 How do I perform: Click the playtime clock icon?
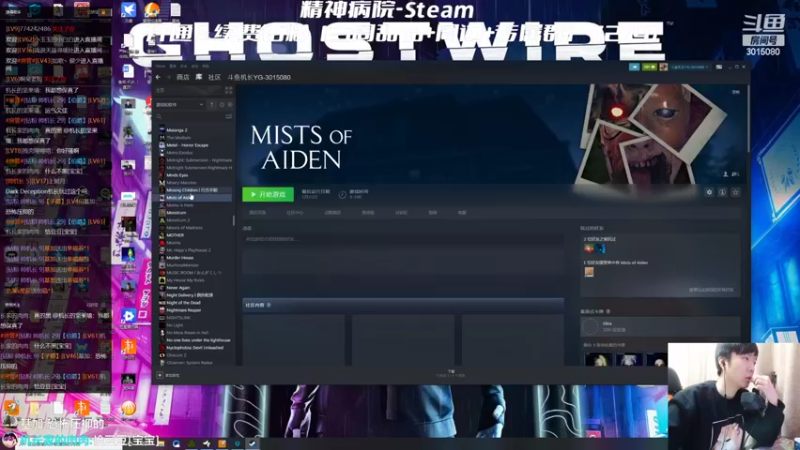tap(342, 194)
